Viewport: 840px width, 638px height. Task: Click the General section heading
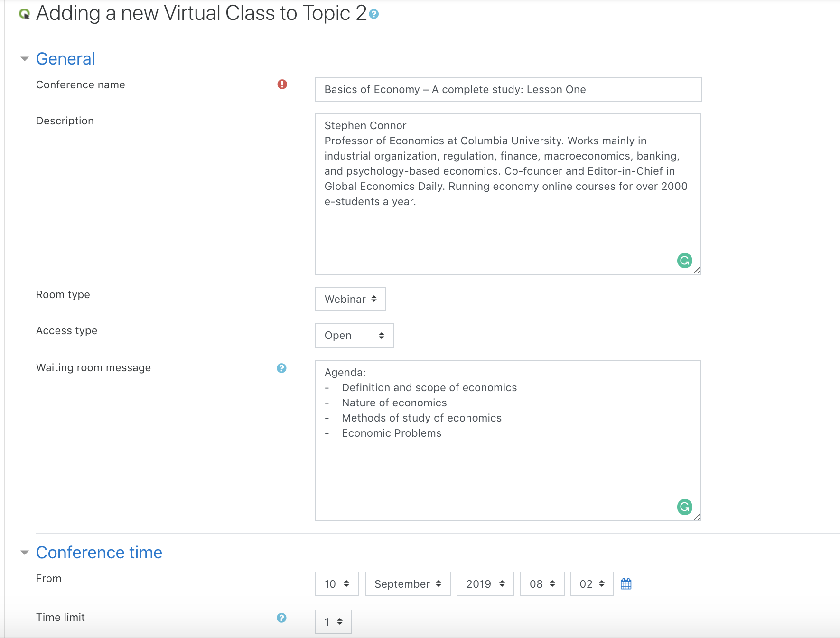65,58
